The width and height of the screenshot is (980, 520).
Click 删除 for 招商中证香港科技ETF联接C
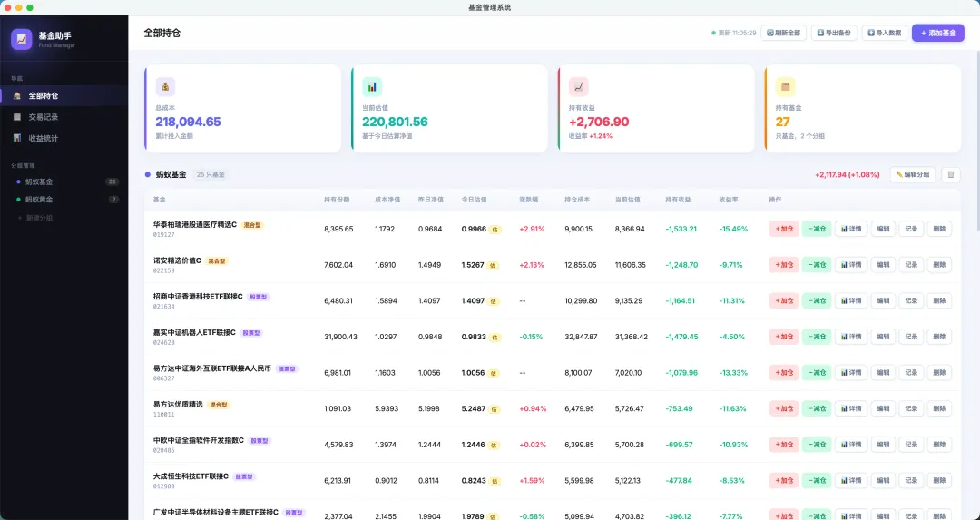pos(939,300)
